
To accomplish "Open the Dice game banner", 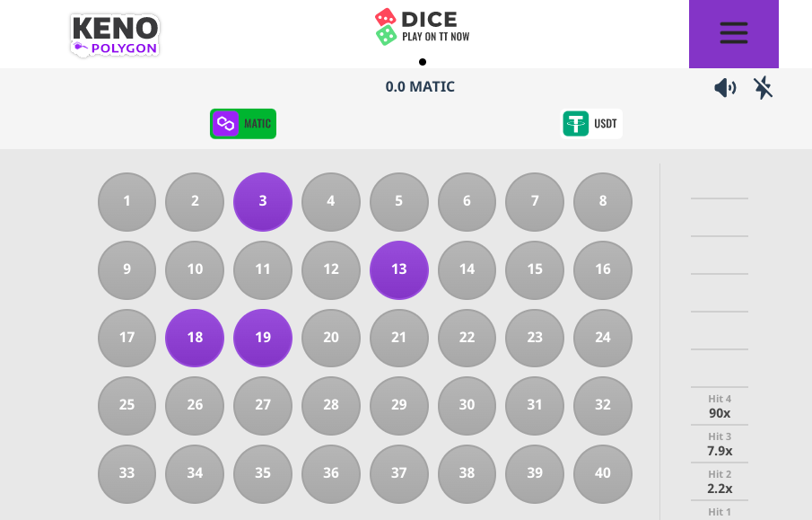I will [x=422, y=27].
